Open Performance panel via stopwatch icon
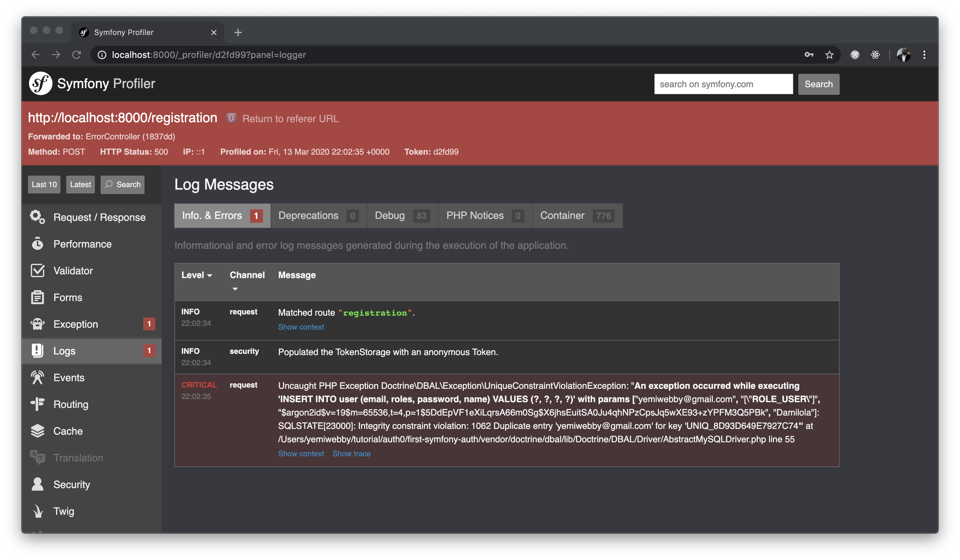The image size is (960, 560). point(37,244)
